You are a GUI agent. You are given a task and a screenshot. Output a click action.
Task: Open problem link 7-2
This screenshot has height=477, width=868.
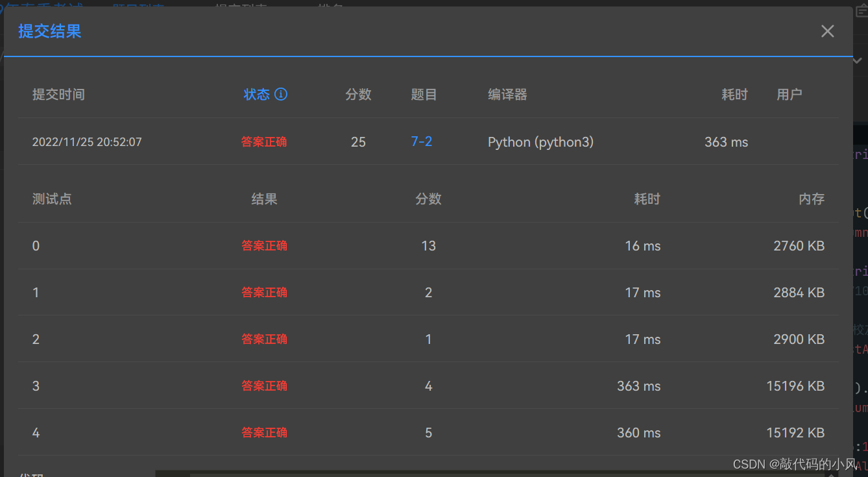tap(421, 141)
